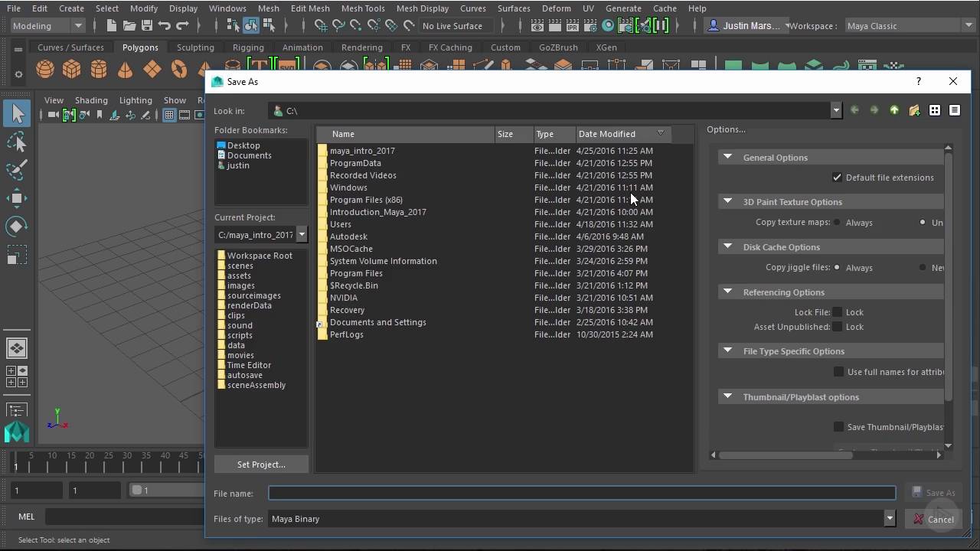Click Select by component type icon
The width and height of the screenshot is (980, 551).
coord(269,26)
